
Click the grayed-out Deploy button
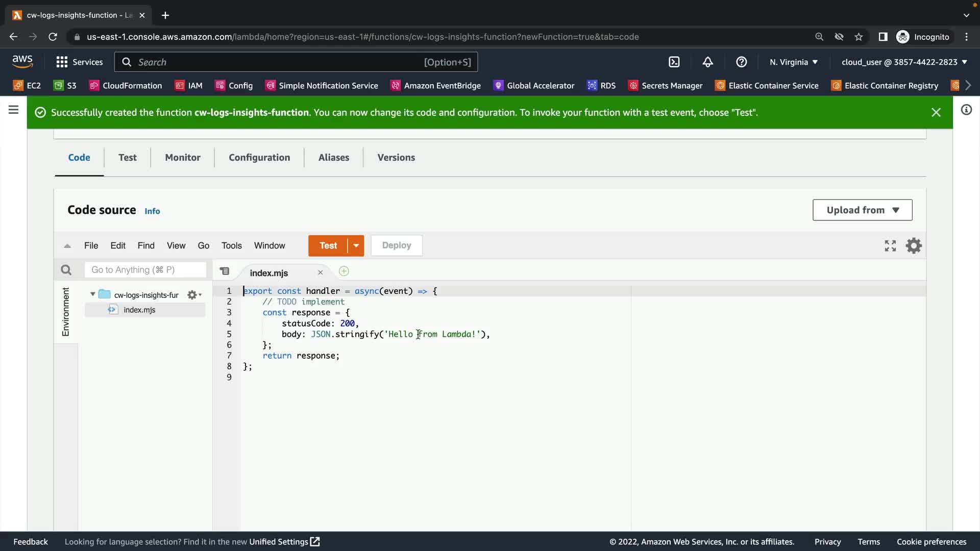[x=396, y=245]
